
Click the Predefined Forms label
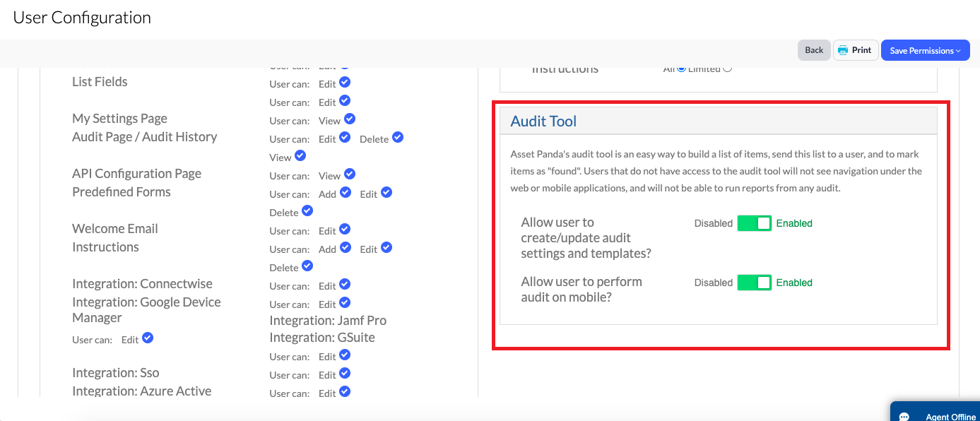click(121, 192)
